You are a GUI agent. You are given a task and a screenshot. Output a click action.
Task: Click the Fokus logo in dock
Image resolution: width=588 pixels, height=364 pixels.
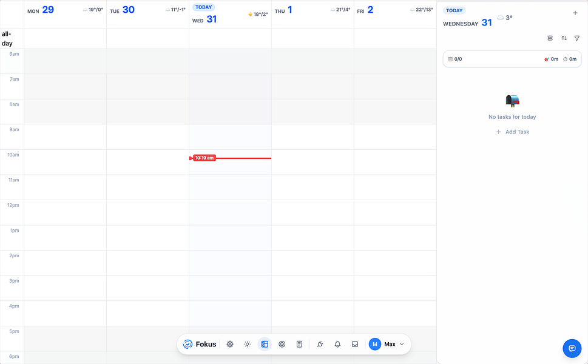[x=200, y=344]
